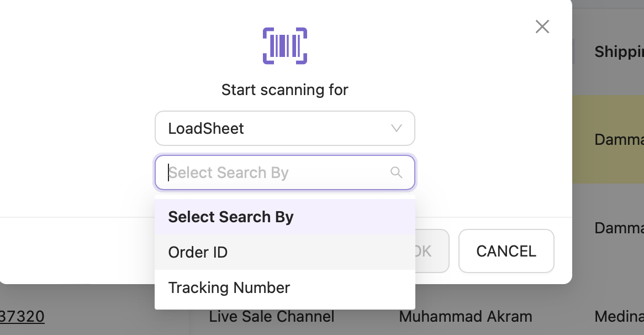The width and height of the screenshot is (644, 335).
Task: Expand the LoadSheet dropdown chevron
Action: point(397,128)
